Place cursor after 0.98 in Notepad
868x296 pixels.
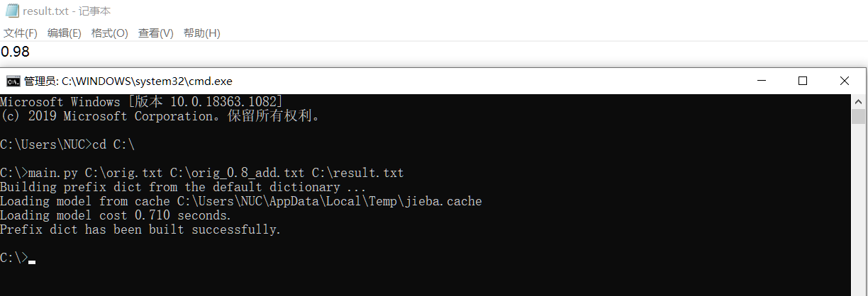30,52
